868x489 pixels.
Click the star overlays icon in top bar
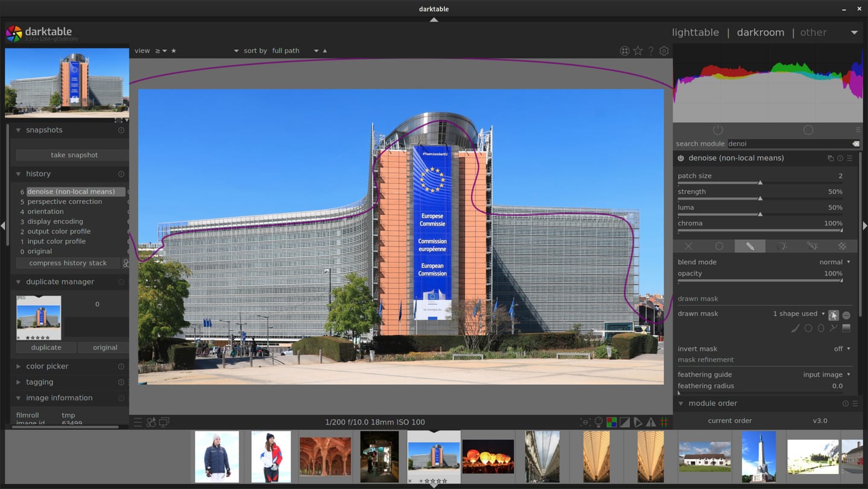(x=638, y=51)
